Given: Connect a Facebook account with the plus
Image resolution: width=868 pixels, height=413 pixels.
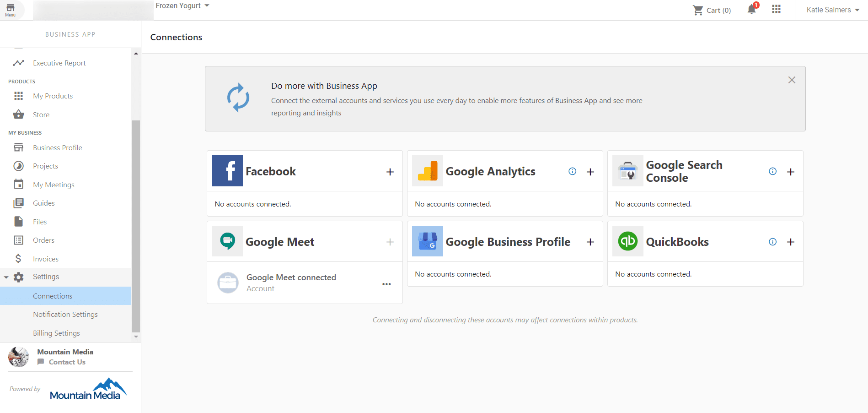Looking at the screenshot, I should (390, 172).
